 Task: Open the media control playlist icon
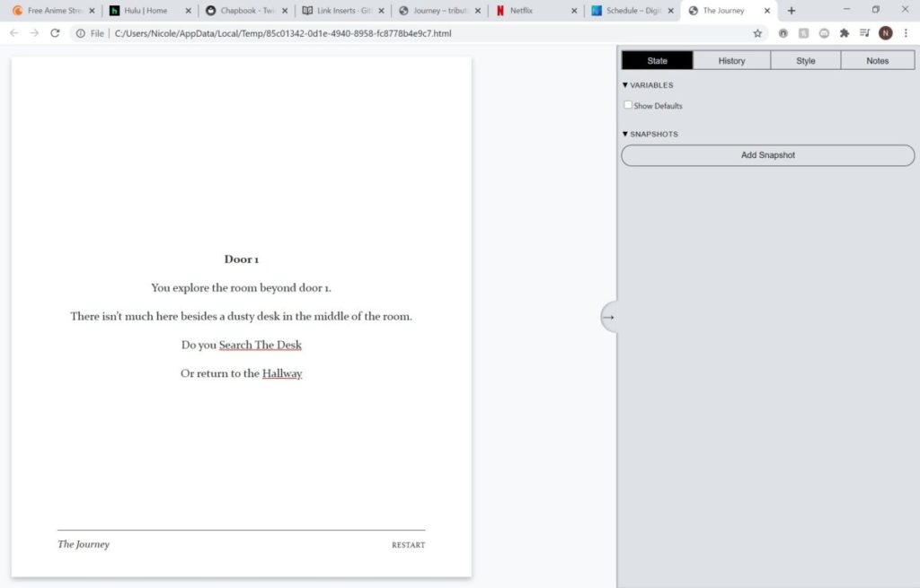pyautogui.click(x=864, y=33)
